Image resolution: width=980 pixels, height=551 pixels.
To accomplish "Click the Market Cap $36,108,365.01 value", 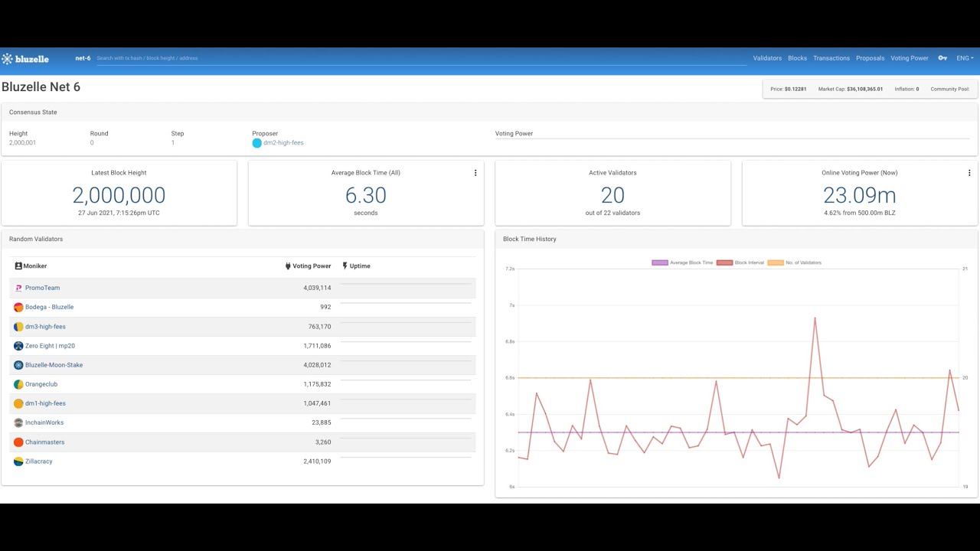I will tap(864, 89).
